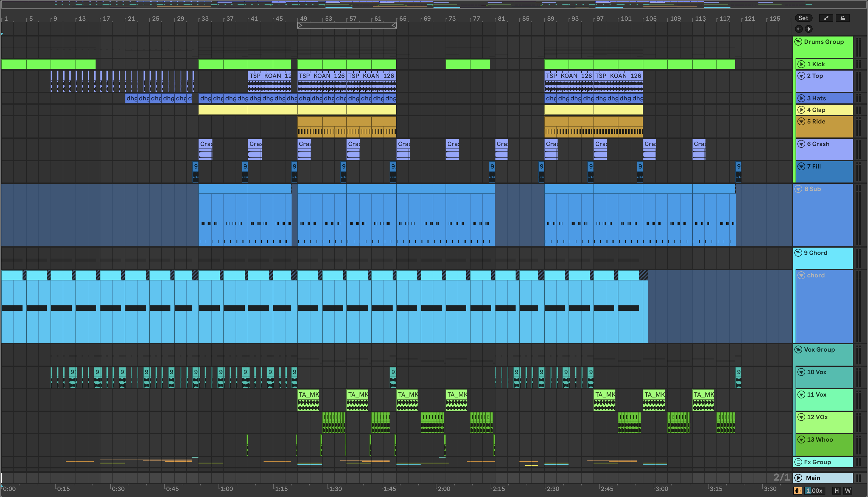The width and height of the screenshot is (868, 497).
Task: Toggle the H optimize height button
Action: [836, 491]
